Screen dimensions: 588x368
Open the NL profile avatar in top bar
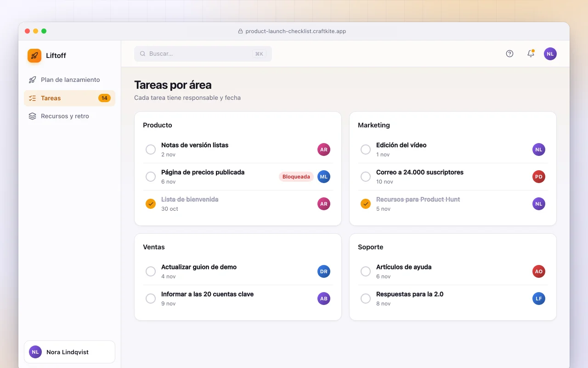tap(550, 54)
